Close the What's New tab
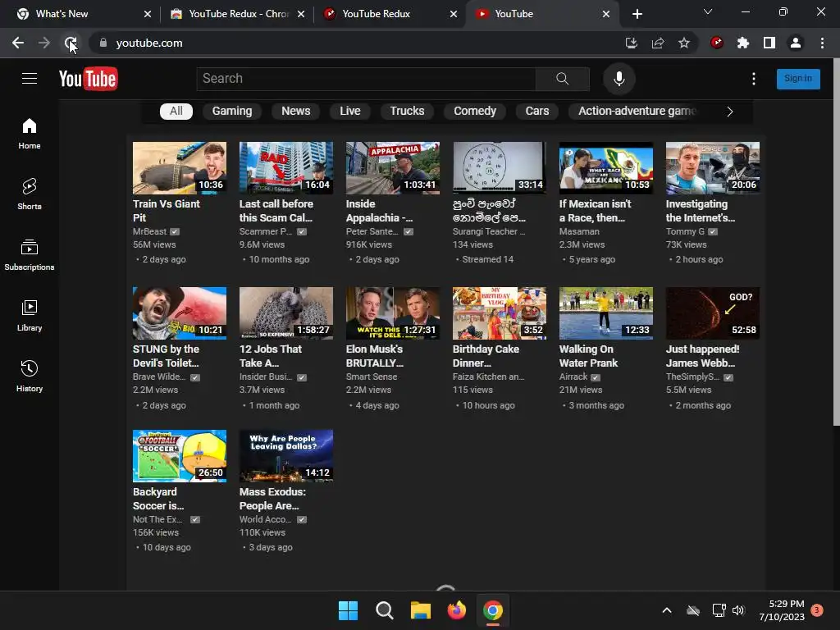Screen dimensions: 840x630 pyautogui.click(x=148, y=14)
